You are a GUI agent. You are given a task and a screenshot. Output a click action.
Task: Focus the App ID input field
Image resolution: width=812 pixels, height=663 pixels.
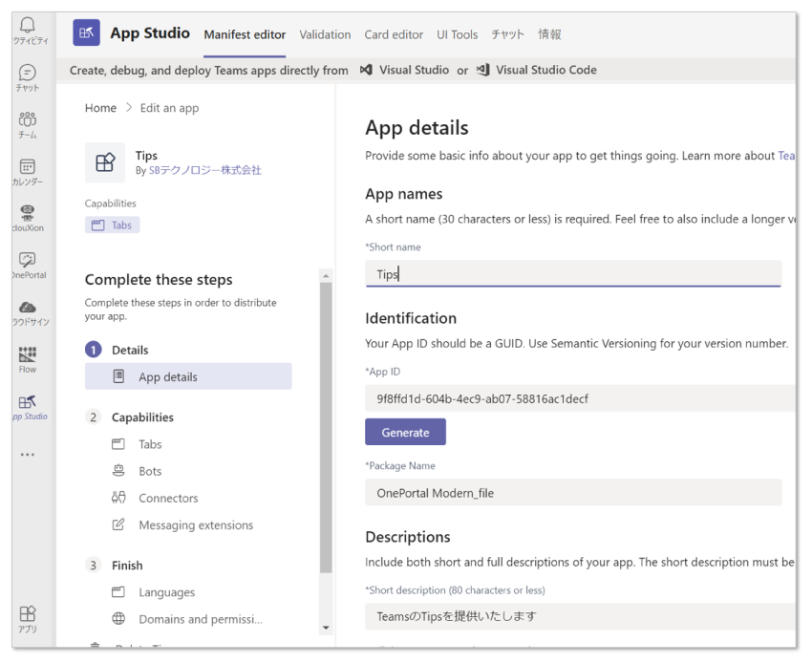point(580,398)
